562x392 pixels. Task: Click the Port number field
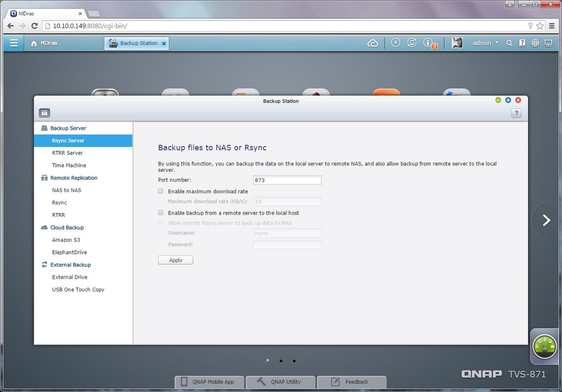[287, 180]
